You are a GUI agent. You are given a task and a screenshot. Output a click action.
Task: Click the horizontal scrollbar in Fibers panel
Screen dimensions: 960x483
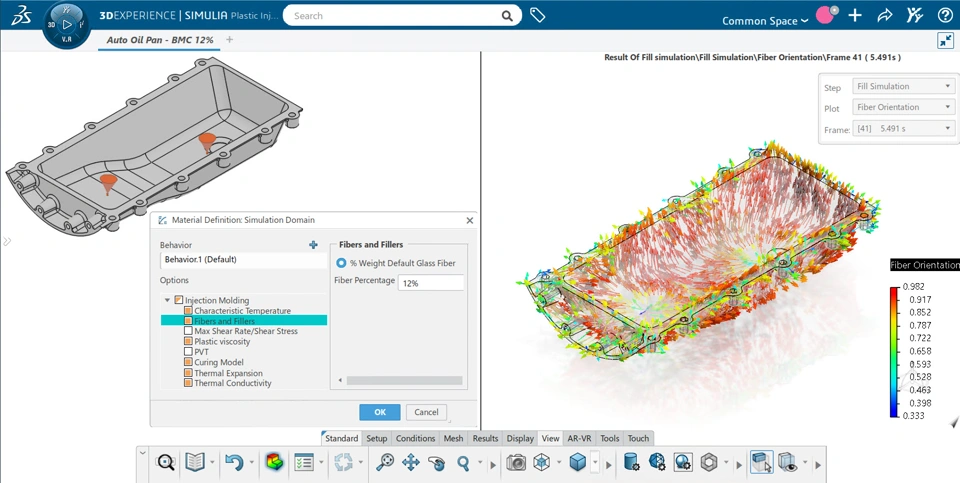point(404,380)
